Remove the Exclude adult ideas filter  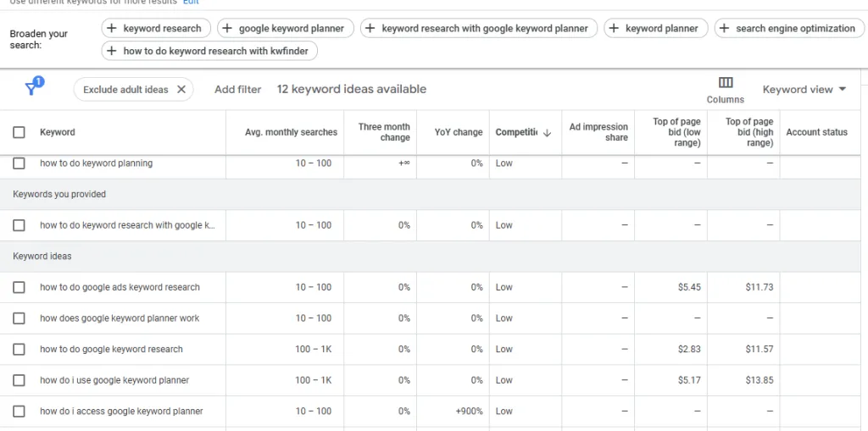click(181, 90)
